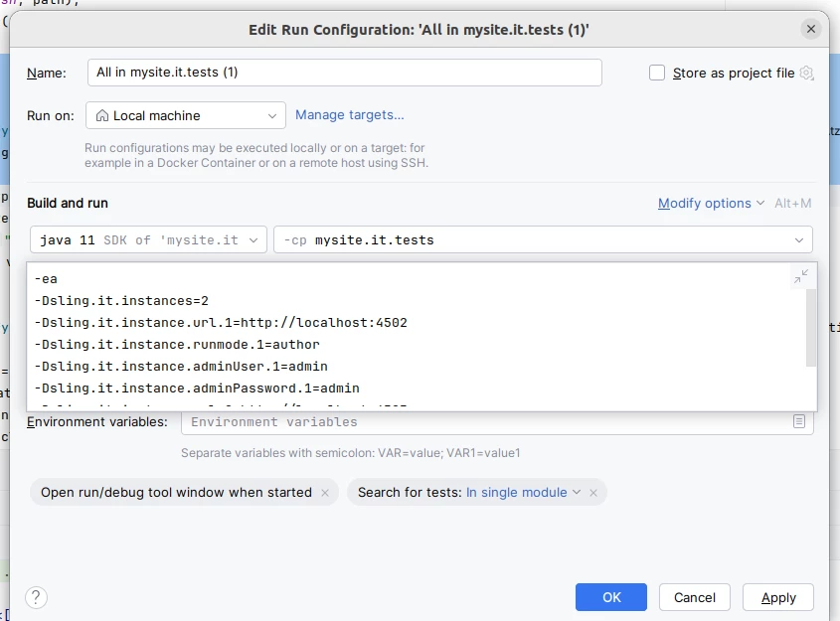The height and width of the screenshot is (621, 840).
Task: Collapse the expanded VM options field
Action: tap(801, 277)
